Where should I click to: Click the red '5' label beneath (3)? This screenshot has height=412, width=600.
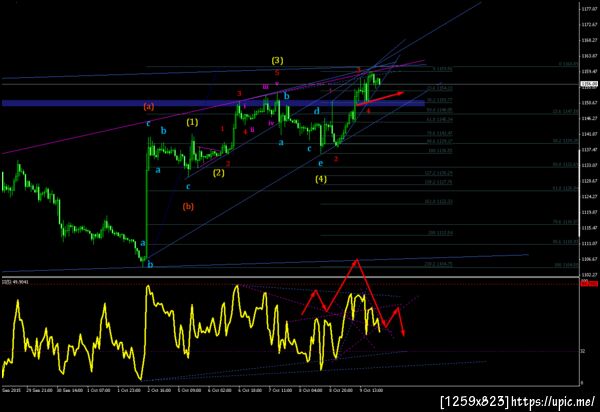point(277,73)
